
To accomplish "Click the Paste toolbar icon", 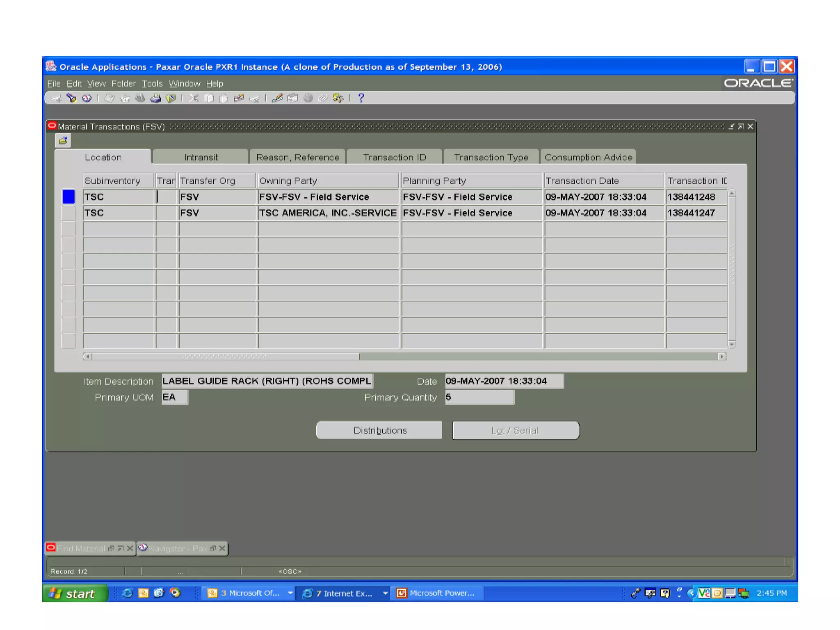I will (x=224, y=98).
